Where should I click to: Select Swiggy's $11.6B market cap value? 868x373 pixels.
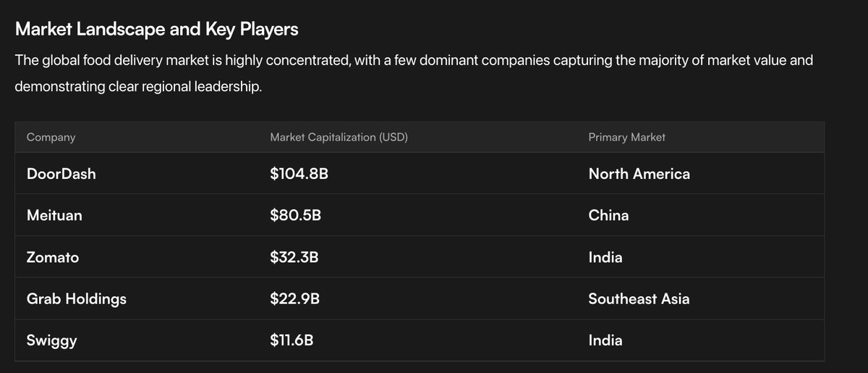click(x=292, y=340)
